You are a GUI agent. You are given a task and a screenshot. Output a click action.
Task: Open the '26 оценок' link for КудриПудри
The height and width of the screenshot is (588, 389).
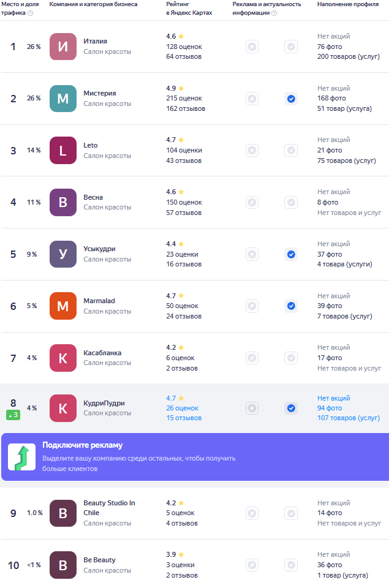pyautogui.click(x=183, y=408)
